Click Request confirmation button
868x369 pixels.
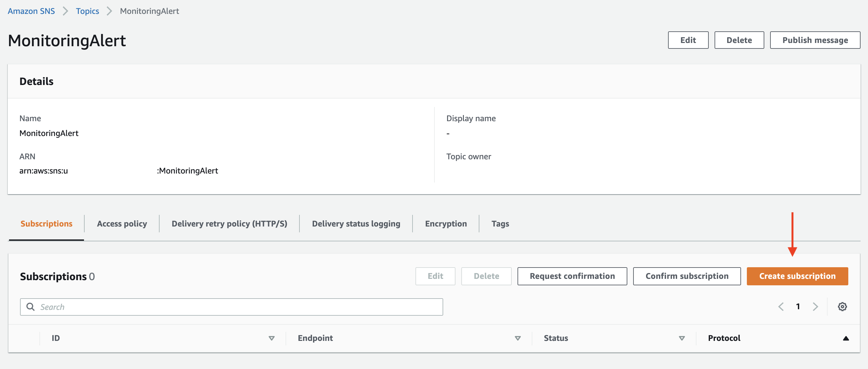click(x=572, y=276)
